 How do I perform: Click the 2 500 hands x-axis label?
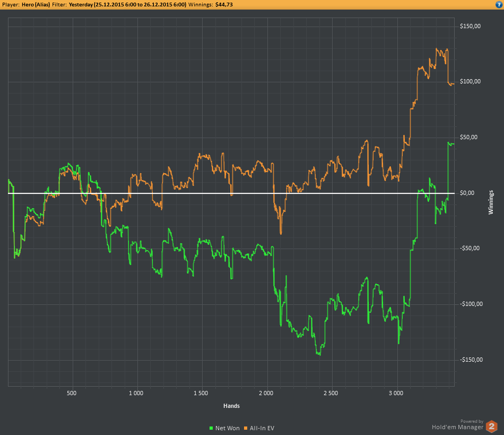[331, 393]
